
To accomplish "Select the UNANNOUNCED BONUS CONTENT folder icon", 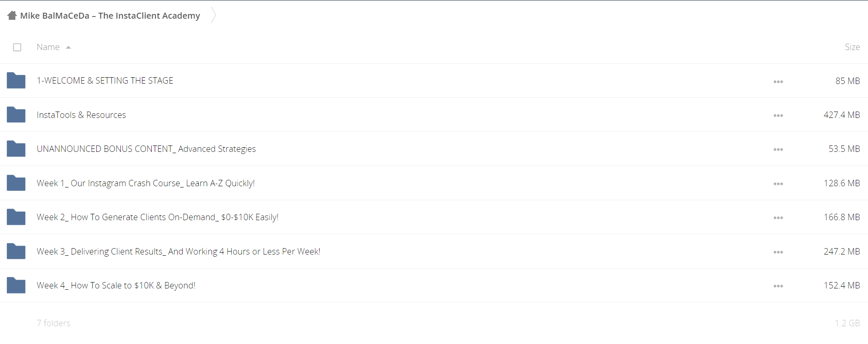I will pos(16,149).
